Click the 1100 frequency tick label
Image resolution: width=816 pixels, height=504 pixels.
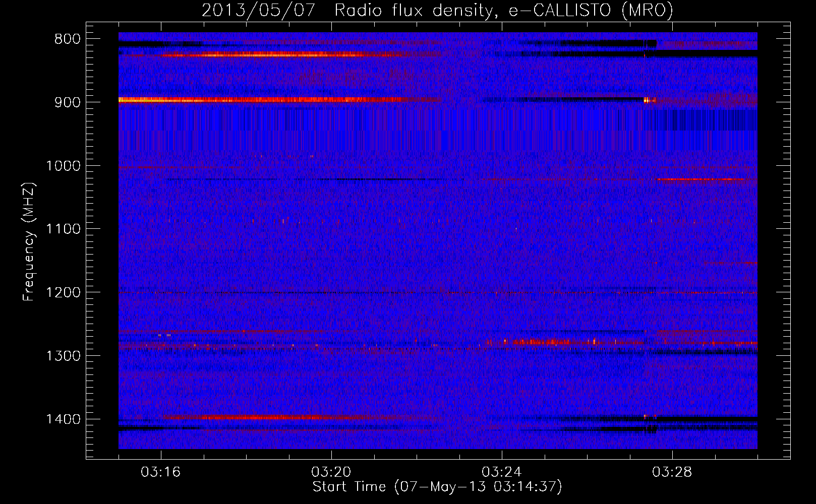63,229
